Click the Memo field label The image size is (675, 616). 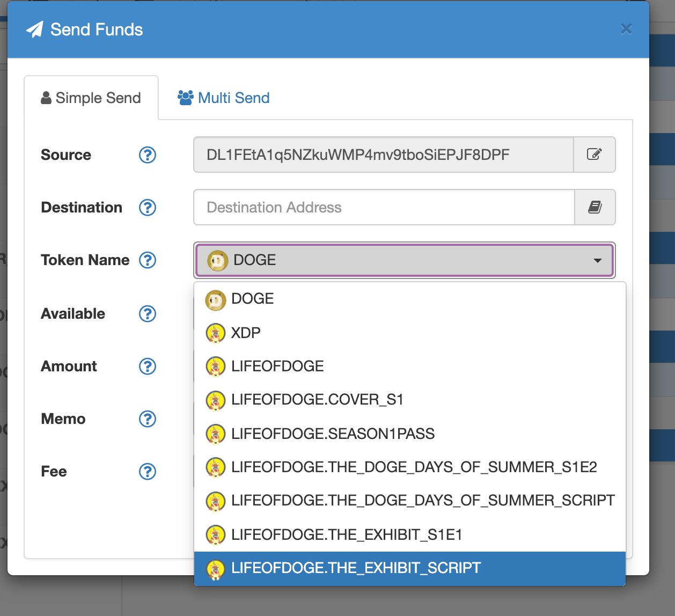[x=63, y=419]
